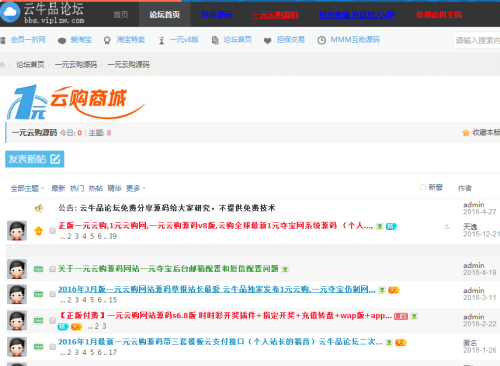Jump to page 17 of the 2016年1月最新 thread
500x366 pixels.
coord(113,352)
